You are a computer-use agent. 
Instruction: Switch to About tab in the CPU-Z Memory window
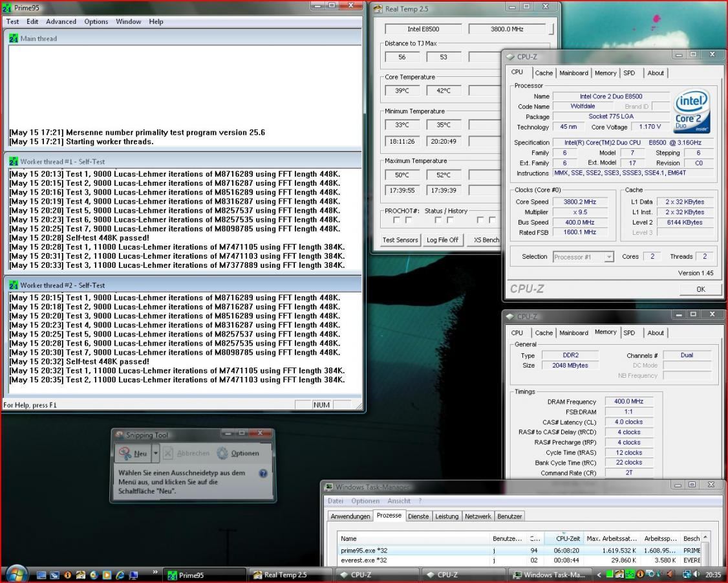pos(656,333)
